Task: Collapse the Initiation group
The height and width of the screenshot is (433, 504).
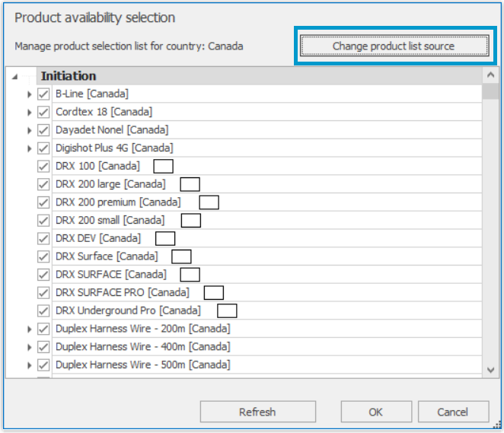Action: coord(14,76)
